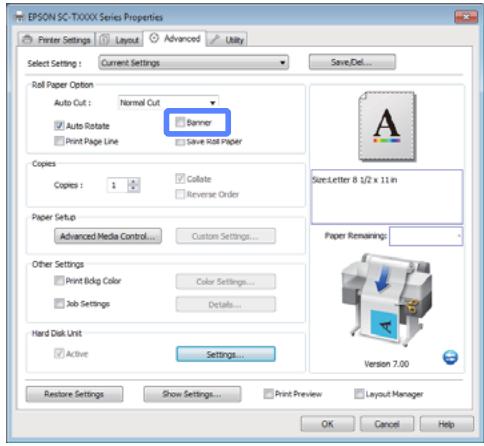
Task: Expand the Auto Cut dropdown
Action: click(168, 102)
